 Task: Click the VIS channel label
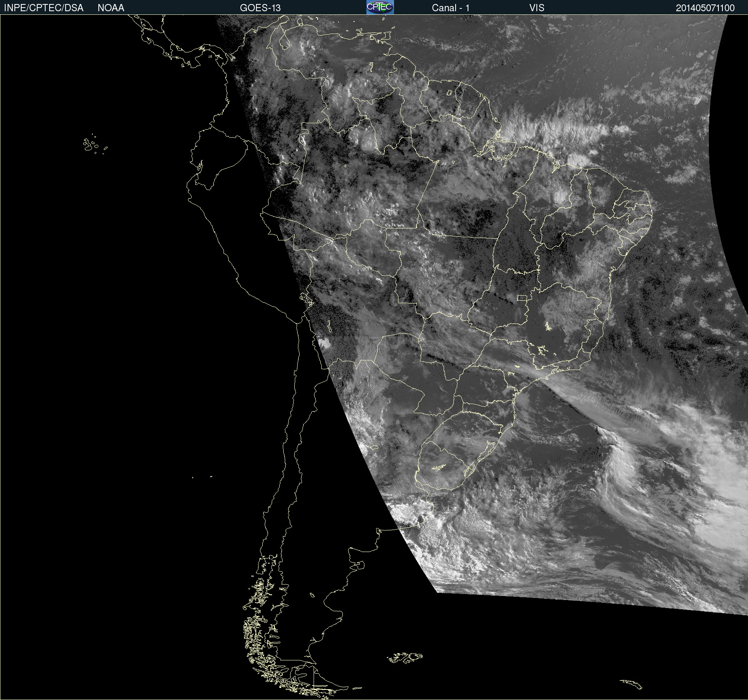point(537,8)
